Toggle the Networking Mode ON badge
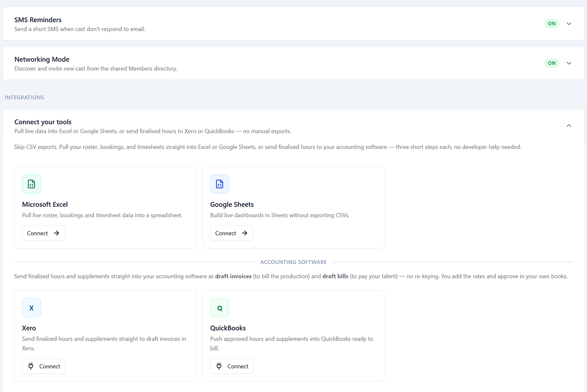The width and height of the screenshot is (587, 392). pos(551,63)
